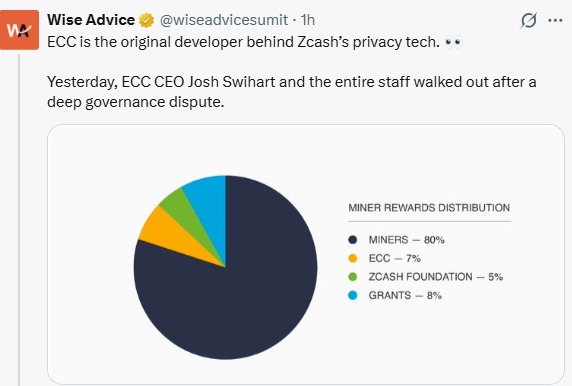Open the three-dot more options menu

coord(555,20)
